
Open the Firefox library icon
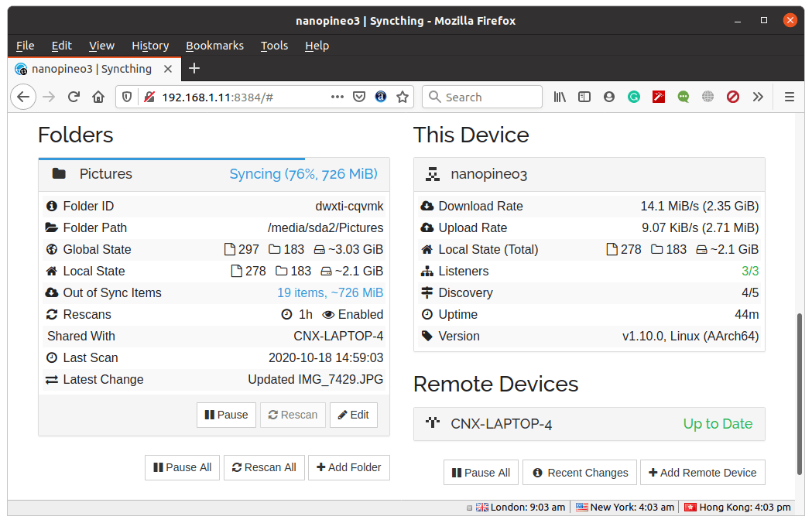(560, 97)
